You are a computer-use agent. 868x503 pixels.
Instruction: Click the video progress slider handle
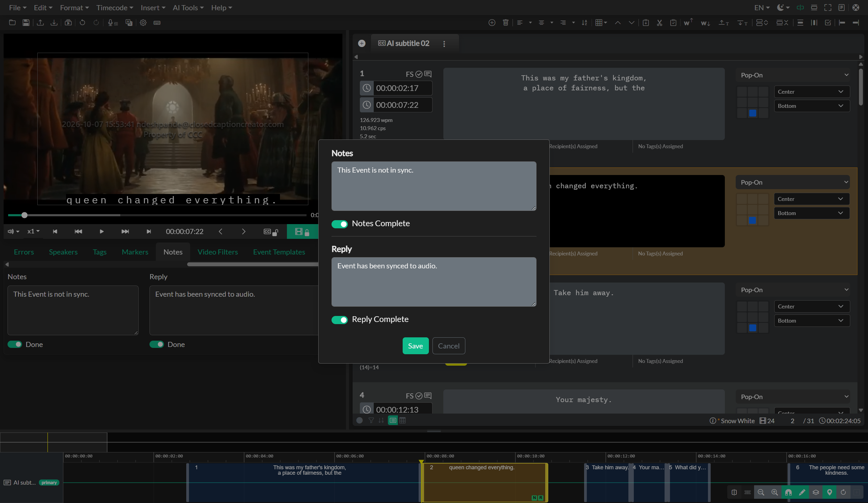coord(24,215)
